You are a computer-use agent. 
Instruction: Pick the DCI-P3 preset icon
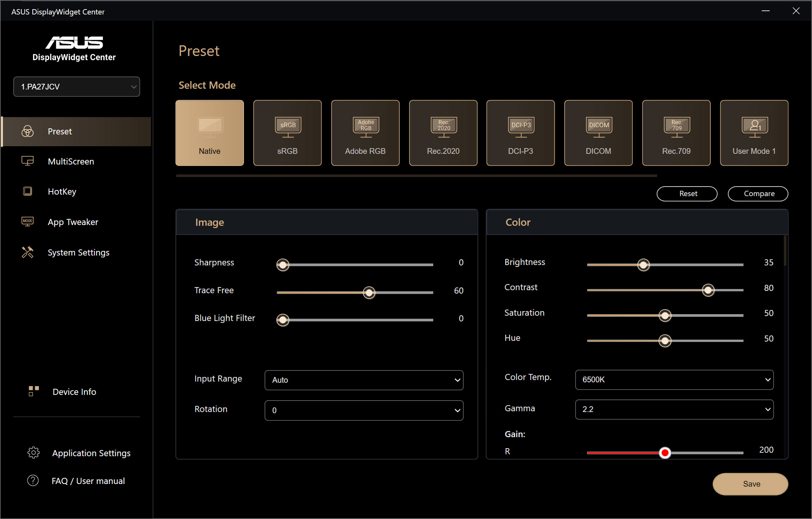click(521, 126)
